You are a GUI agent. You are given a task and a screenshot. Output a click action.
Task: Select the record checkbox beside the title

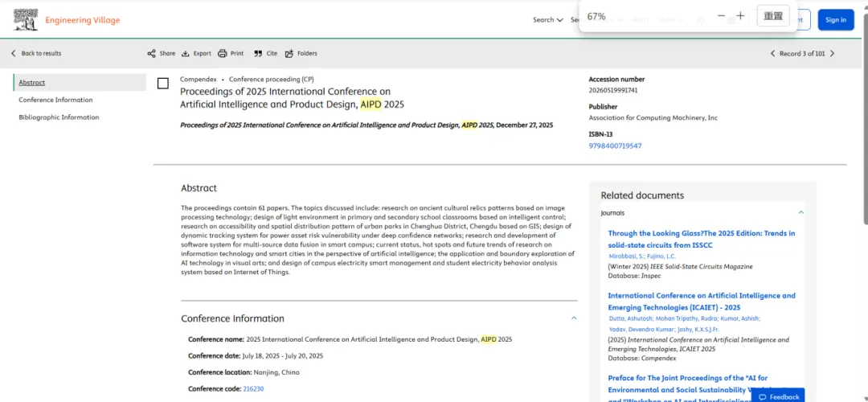click(x=163, y=84)
